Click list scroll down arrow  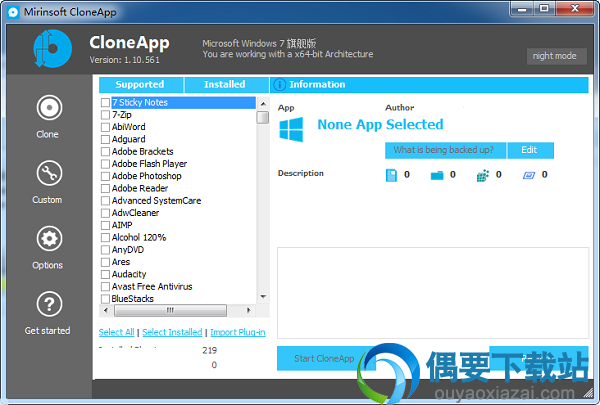click(263, 297)
